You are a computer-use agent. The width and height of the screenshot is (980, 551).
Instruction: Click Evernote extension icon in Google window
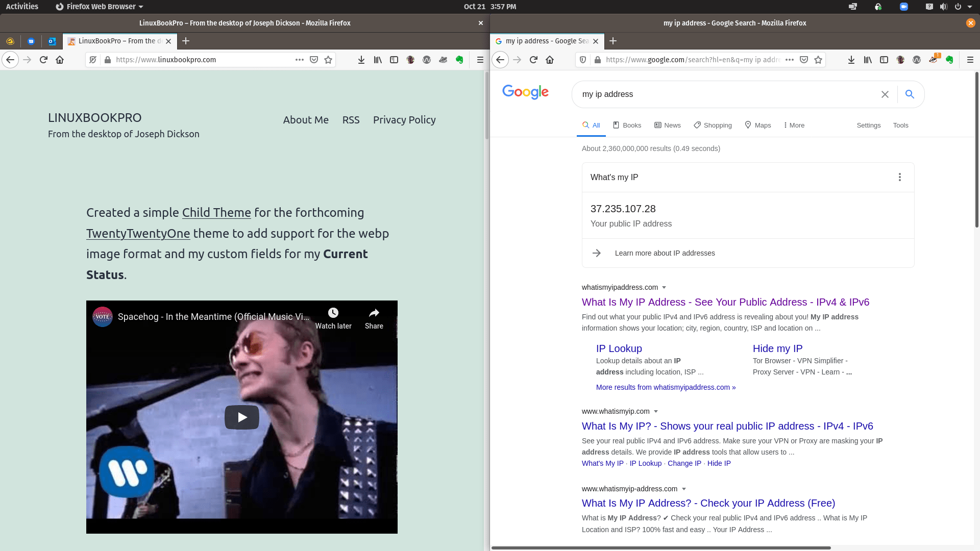point(949,60)
